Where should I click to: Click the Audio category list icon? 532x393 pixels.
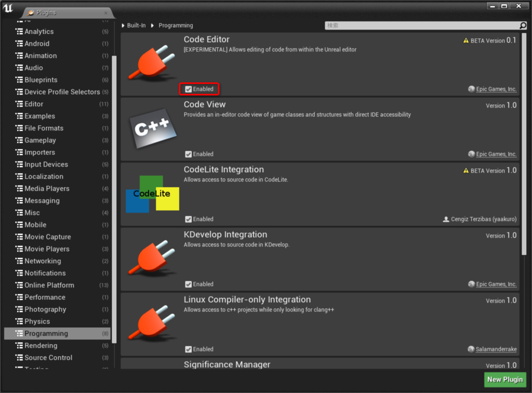[x=19, y=68]
